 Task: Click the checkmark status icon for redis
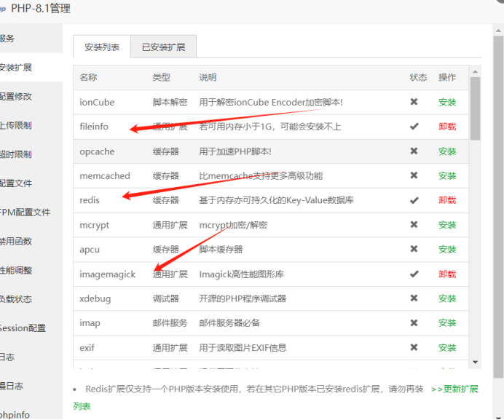pyautogui.click(x=414, y=200)
